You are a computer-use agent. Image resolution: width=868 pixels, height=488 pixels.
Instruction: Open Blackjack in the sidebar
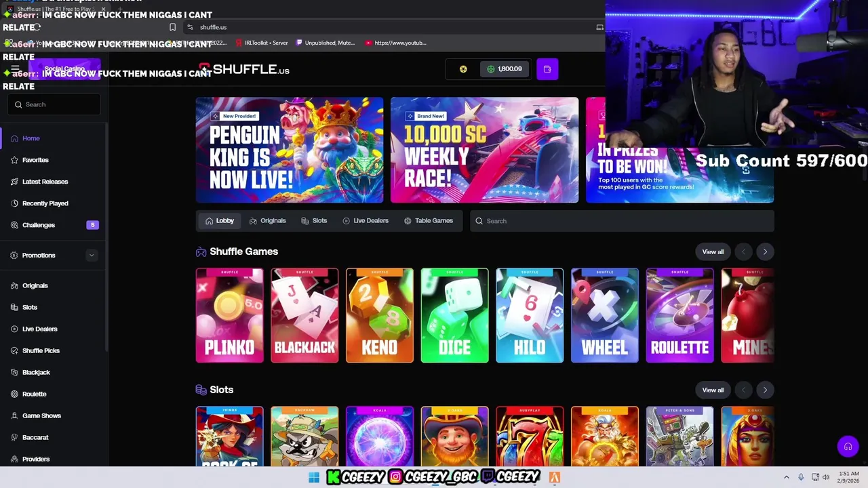click(x=54, y=372)
